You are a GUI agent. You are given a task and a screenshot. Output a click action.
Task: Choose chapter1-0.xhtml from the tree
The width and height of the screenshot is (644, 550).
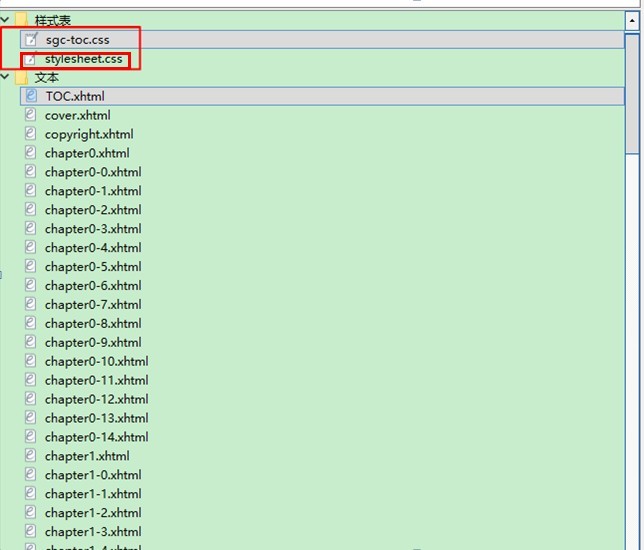93,475
